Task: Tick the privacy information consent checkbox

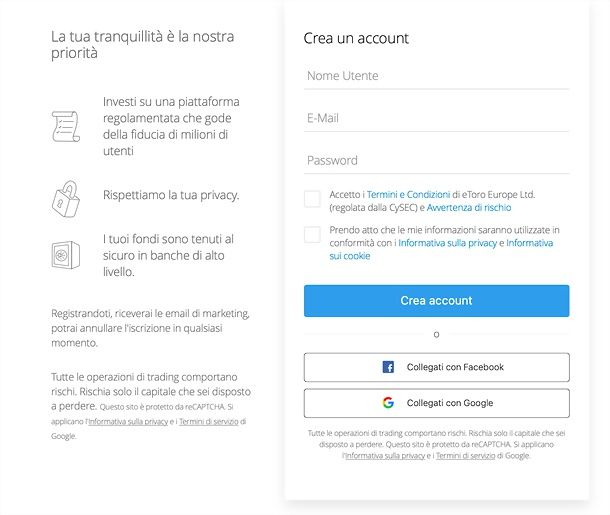Action: click(312, 235)
